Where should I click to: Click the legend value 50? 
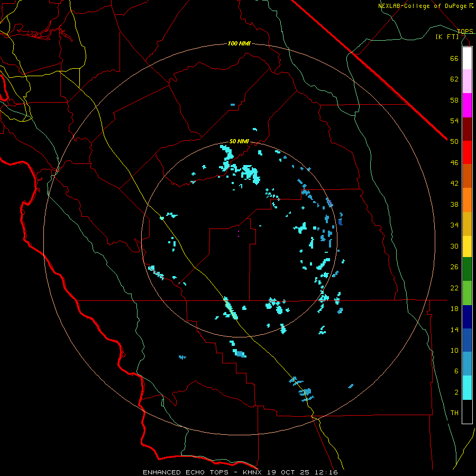coord(454,142)
